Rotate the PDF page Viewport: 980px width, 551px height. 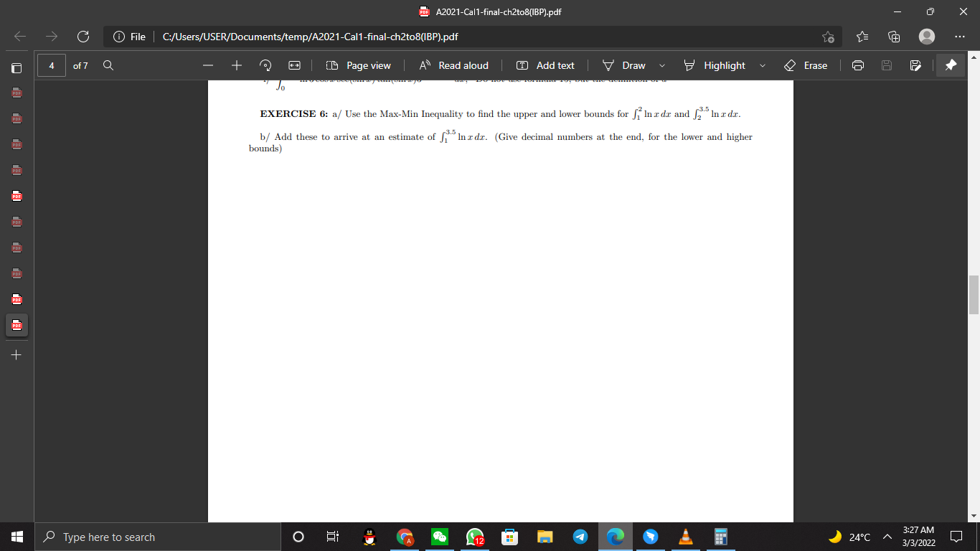point(265,65)
